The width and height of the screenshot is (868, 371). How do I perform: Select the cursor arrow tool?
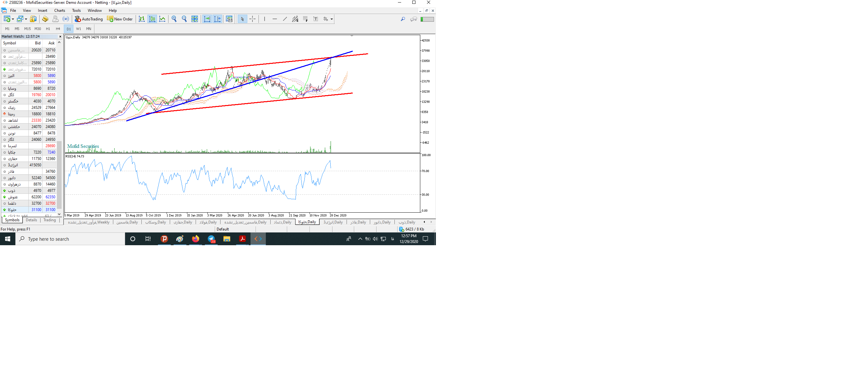[x=242, y=19]
